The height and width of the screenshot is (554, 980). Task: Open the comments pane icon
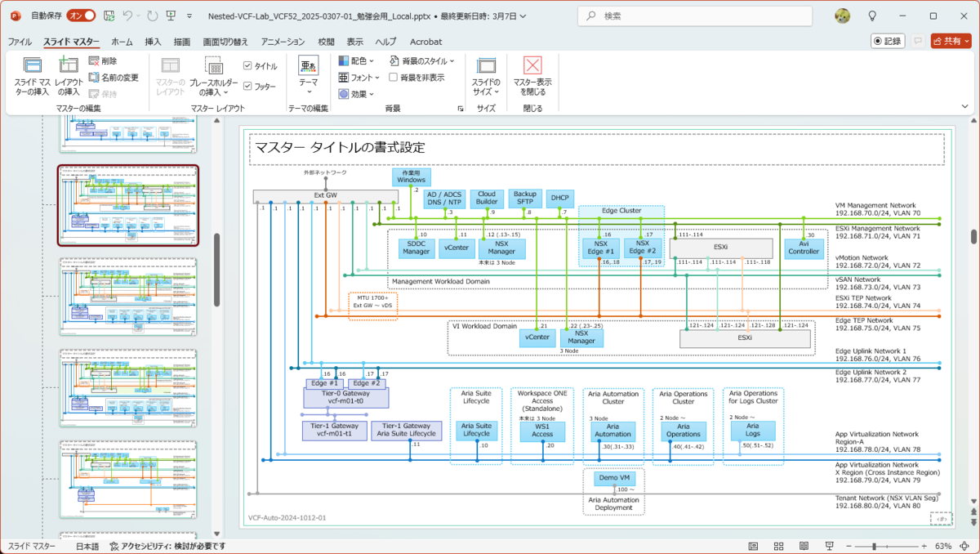(x=917, y=41)
